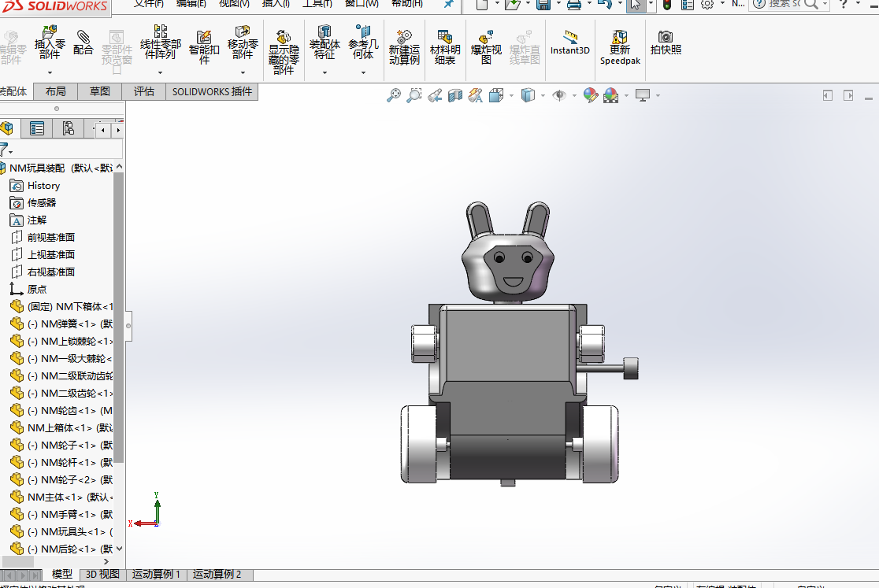Click the Dynamic Annotation Views icon

(x=476, y=96)
